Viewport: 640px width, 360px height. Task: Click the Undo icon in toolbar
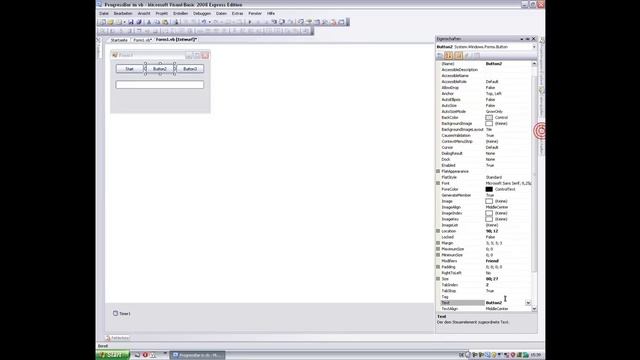coord(204,22)
